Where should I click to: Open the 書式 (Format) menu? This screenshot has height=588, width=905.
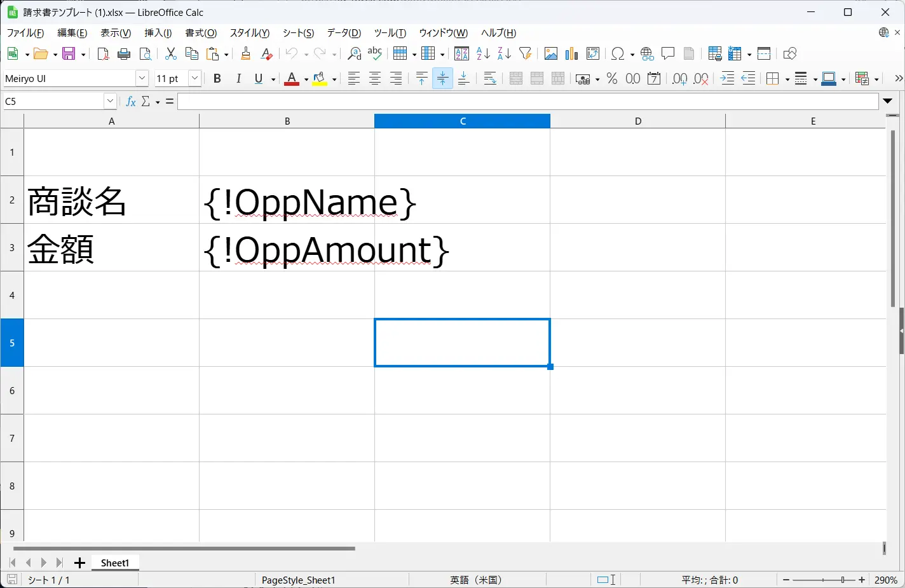pos(201,33)
